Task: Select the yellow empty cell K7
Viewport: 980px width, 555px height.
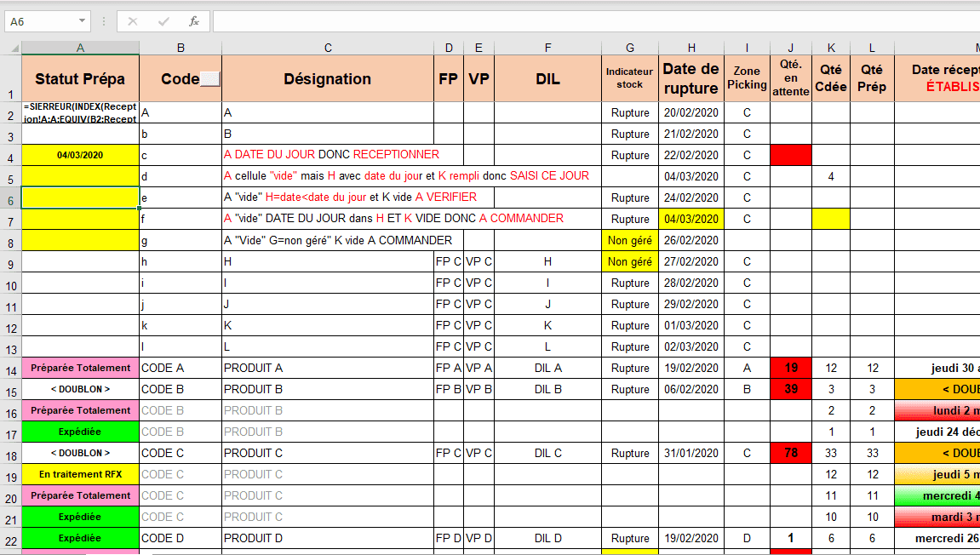Action: [830, 219]
